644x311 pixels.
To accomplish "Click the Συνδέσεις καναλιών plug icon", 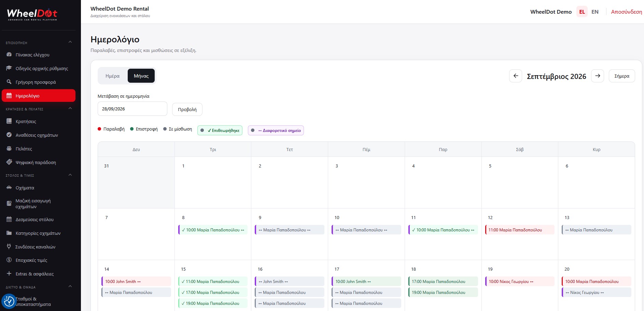I will click(x=9, y=247).
